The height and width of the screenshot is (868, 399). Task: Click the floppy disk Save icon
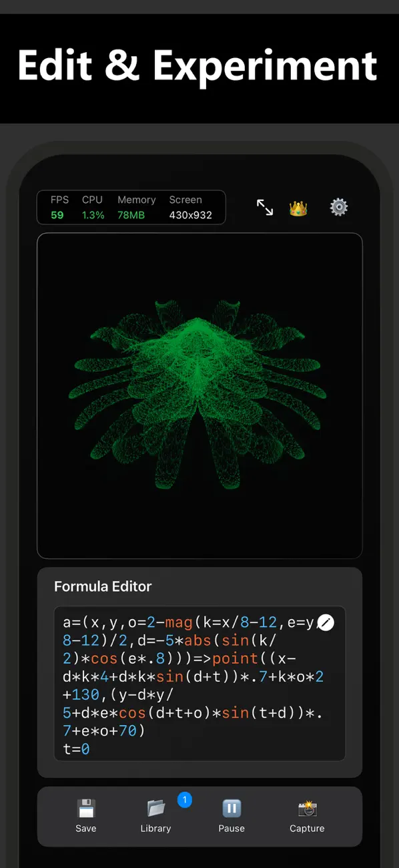[x=86, y=809]
